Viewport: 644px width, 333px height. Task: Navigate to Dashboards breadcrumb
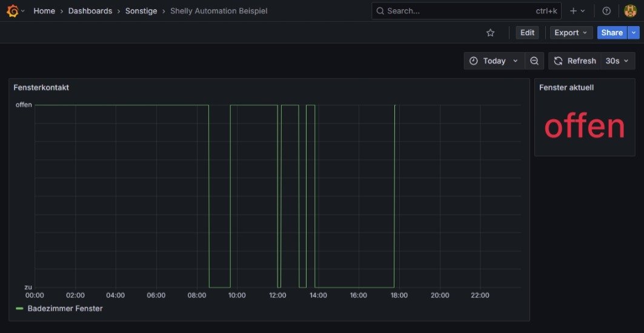(x=90, y=11)
